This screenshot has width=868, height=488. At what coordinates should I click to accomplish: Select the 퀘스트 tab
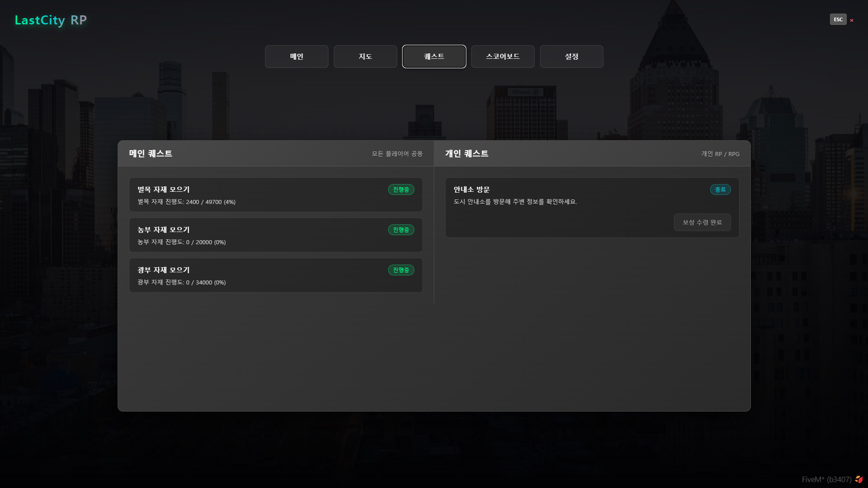(434, 57)
